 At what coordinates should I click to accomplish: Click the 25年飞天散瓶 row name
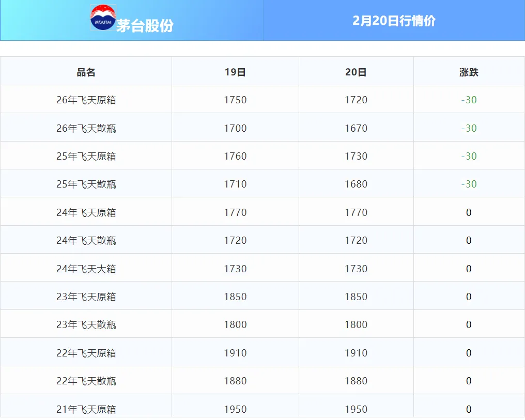click(86, 184)
